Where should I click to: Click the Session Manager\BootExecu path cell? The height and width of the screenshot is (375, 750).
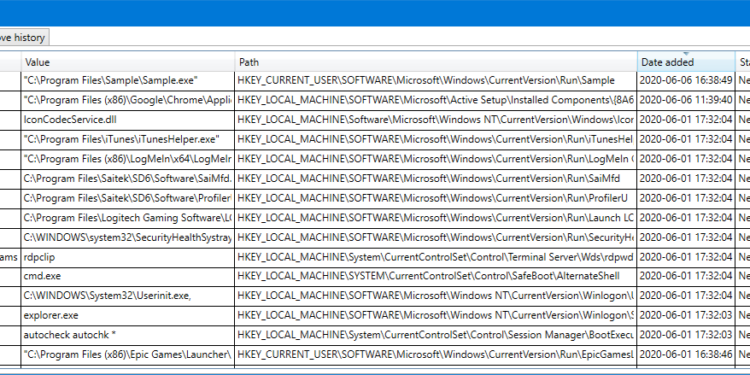[436, 335]
